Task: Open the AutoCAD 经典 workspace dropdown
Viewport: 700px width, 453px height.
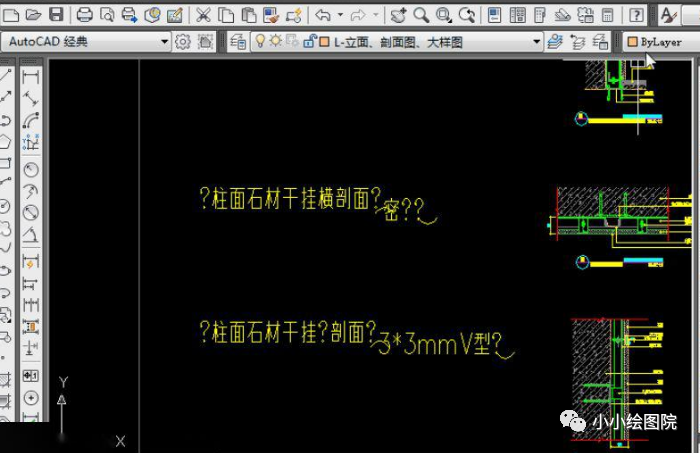Action: coord(164,42)
